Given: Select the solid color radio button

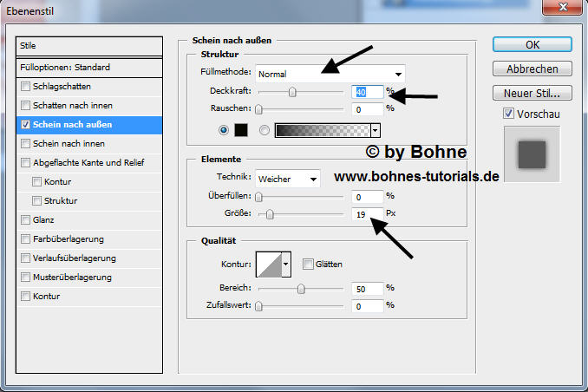Looking at the screenshot, I should coord(225,130).
